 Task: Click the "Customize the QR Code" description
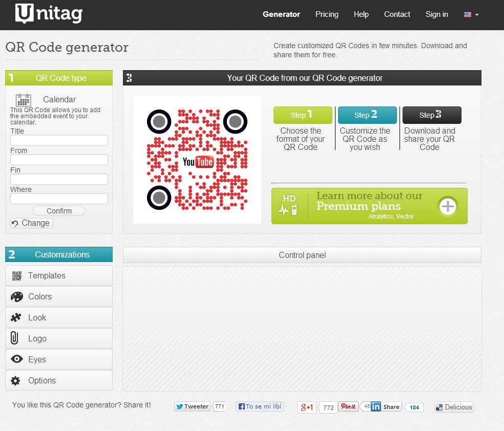pos(365,139)
